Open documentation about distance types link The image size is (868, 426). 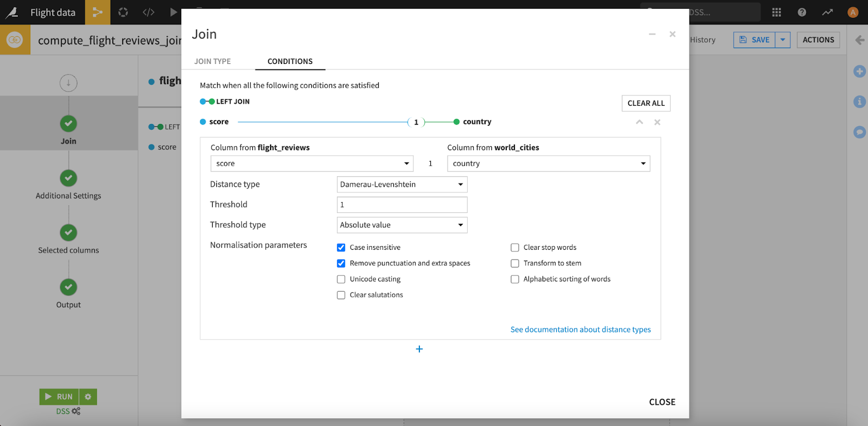[x=580, y=330]
